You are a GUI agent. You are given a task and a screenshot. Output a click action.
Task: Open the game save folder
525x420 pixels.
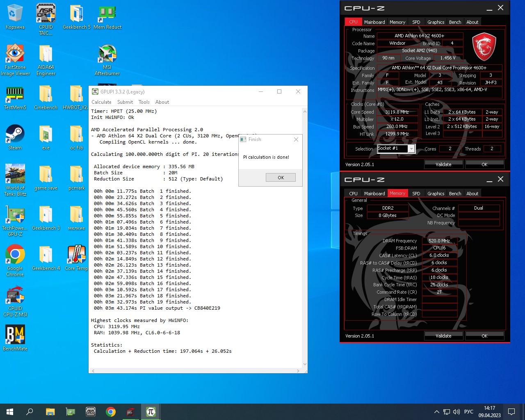(x=46, y=178)
